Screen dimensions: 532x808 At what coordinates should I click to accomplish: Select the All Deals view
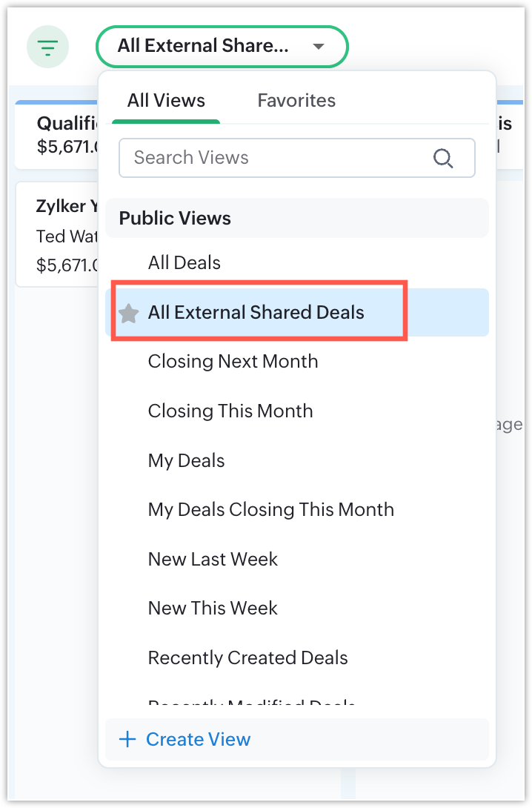click(184, 262)
